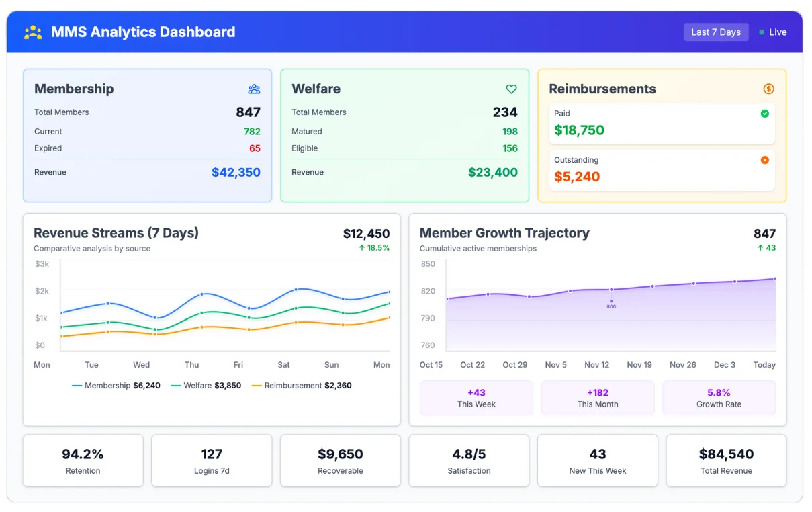Click Welfare revenue $23,400
The height and width of the screenshot is (512, 812).
coord(493,172)
